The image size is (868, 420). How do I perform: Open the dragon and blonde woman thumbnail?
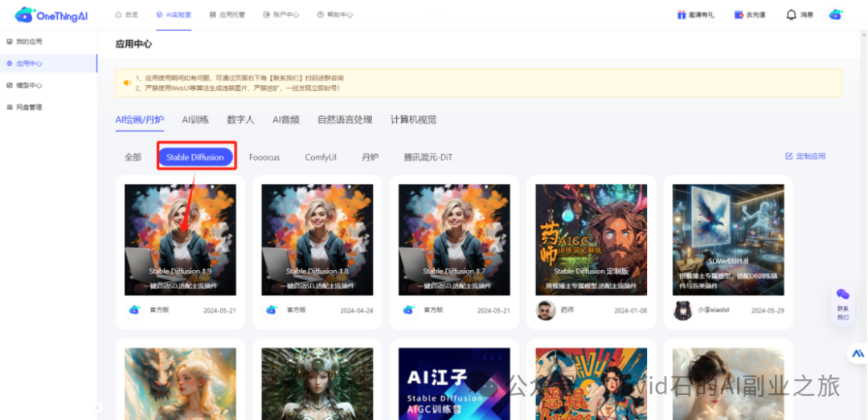pyautogui.click(x=180, y=384)
